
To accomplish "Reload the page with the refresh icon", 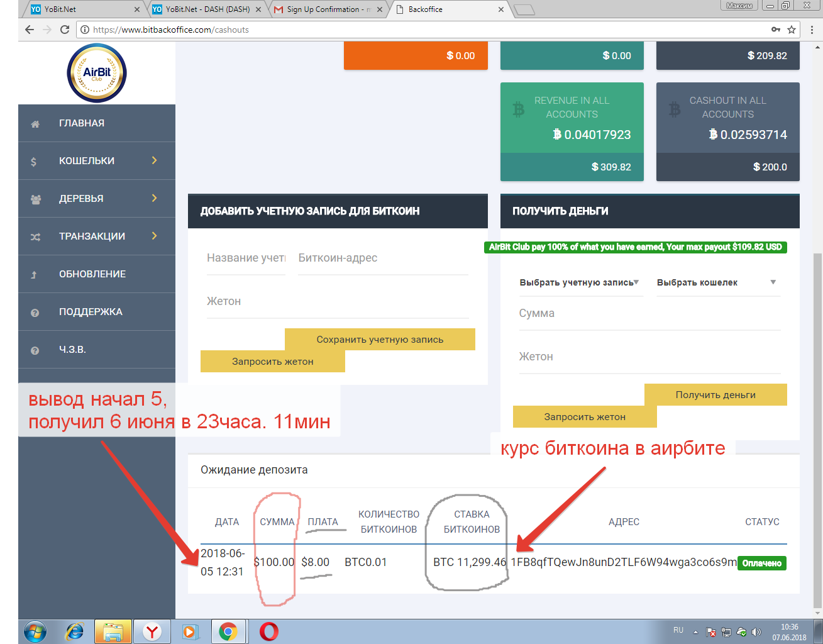I will (x=65, y=30).
